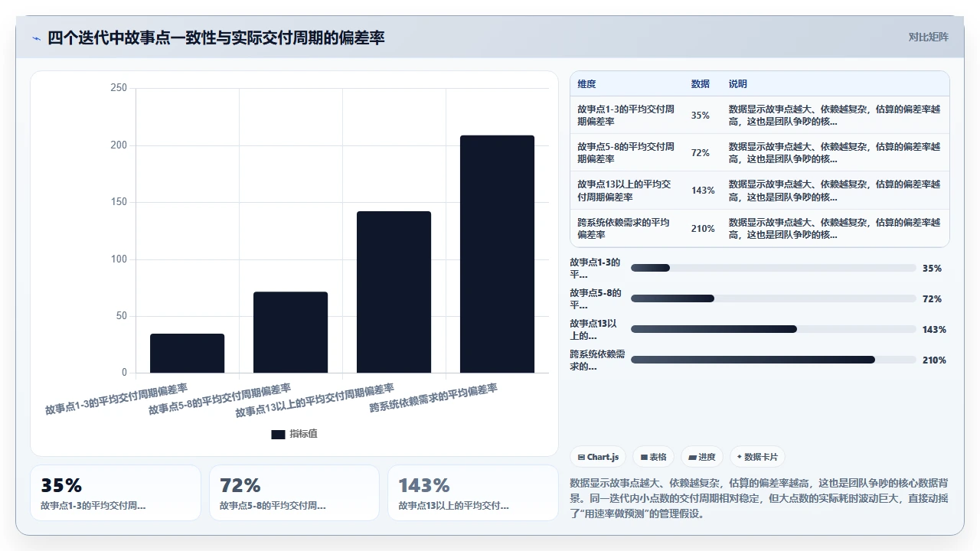Open the 35% stat card
The image size is (980, 551).
click(x=116, y=493)
